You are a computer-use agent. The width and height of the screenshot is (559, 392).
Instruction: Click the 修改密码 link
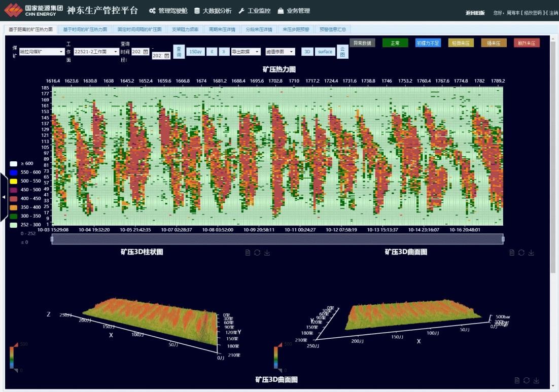click(533, 13)
